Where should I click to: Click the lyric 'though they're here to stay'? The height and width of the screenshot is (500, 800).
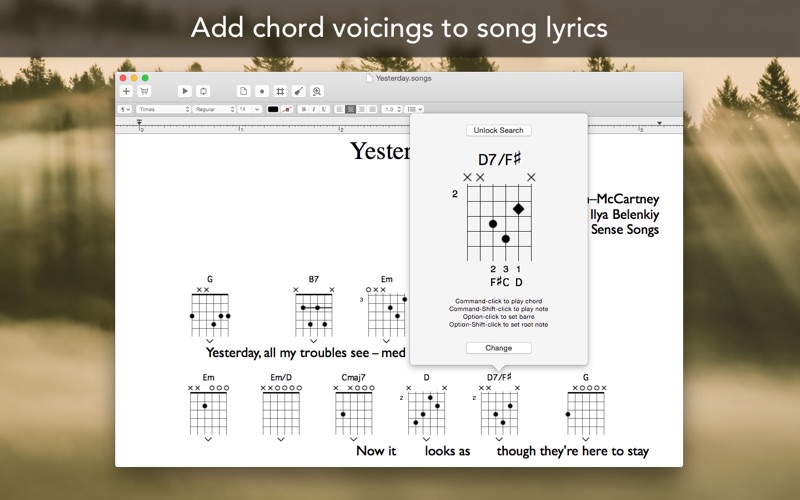point(573,451)
